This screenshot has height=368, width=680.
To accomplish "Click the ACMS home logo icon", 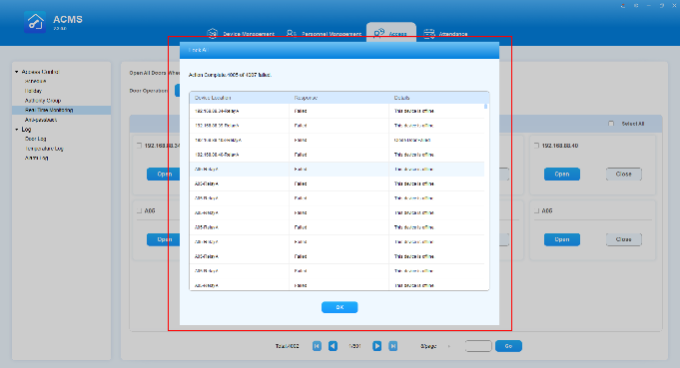I will click(x=35, y=22).
